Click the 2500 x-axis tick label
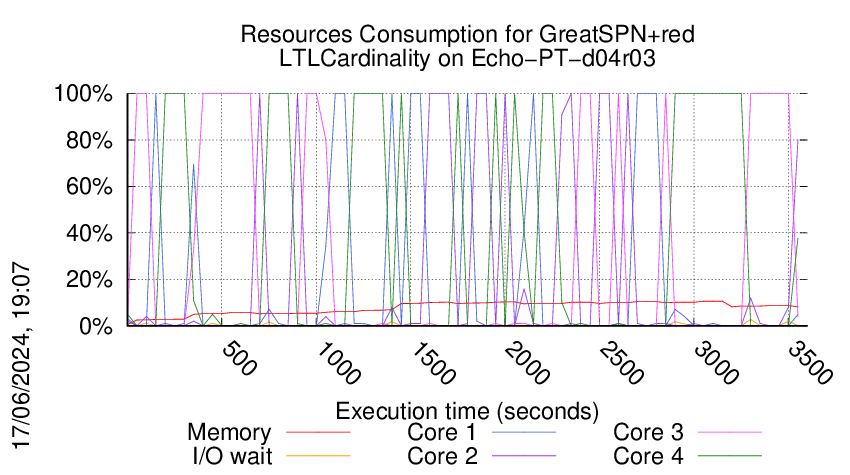Viewport: 850px width, 475px height. (x=621, y=363)
